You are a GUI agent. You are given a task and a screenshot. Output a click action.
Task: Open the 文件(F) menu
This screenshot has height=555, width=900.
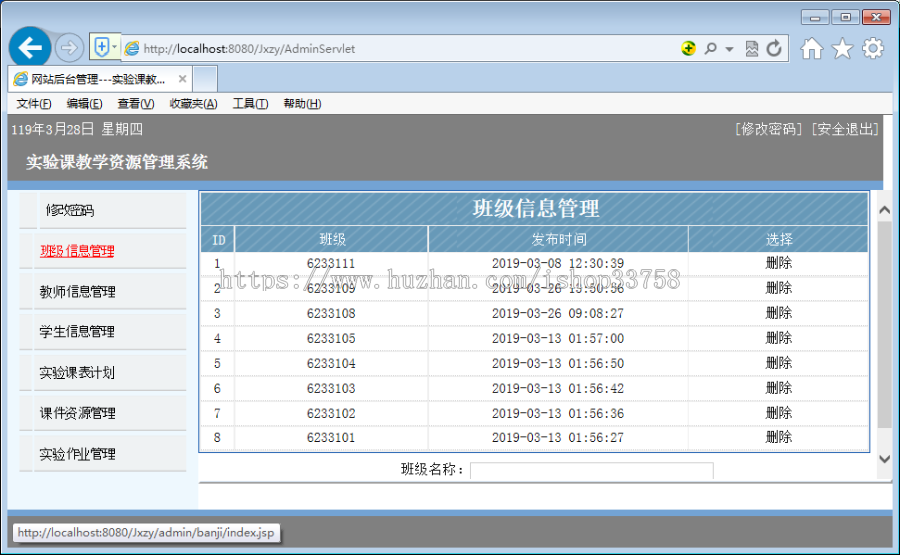coord(34,103)
